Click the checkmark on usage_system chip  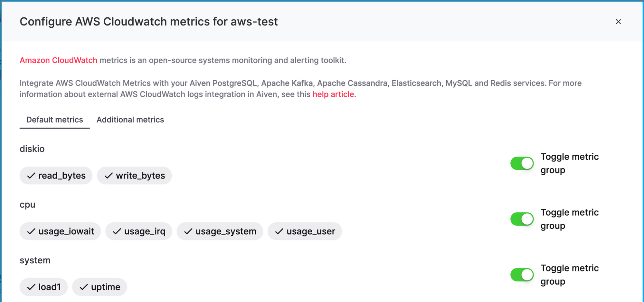[187, 231]
